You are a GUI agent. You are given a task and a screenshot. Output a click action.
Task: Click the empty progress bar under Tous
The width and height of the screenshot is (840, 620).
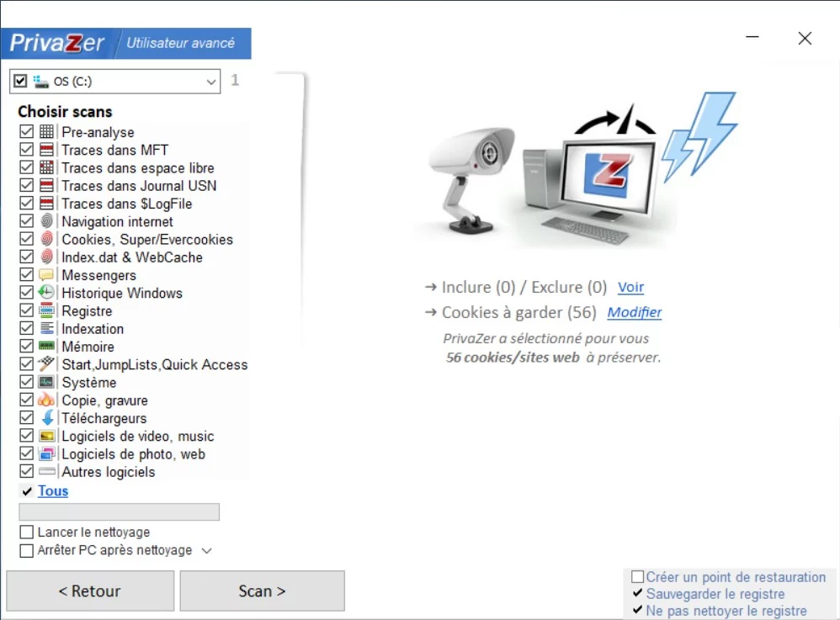tap(119, 511)
